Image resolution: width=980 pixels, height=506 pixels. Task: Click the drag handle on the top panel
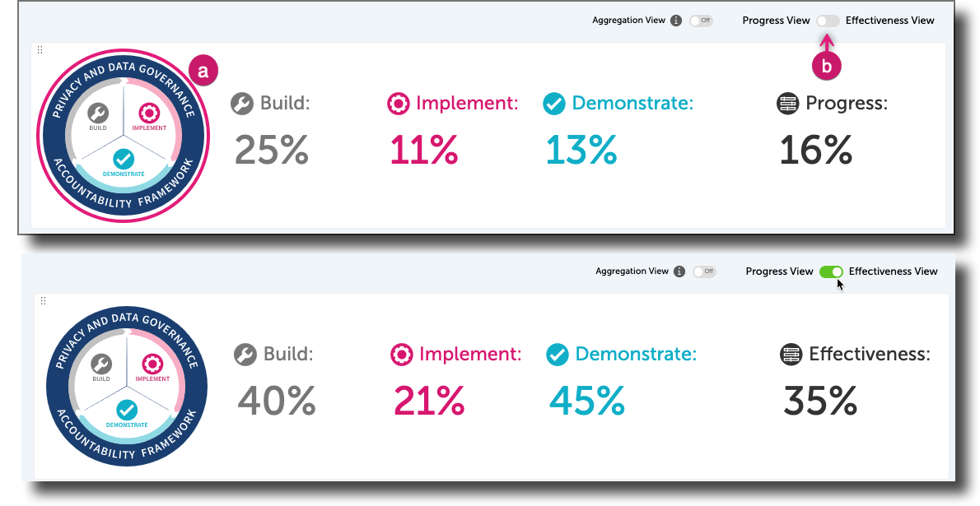click(40, 49)
